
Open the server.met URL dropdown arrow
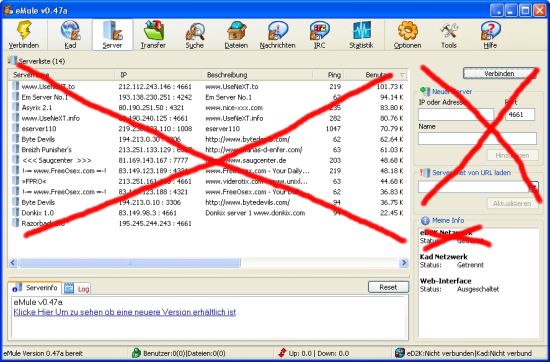[x=534, y=187]
